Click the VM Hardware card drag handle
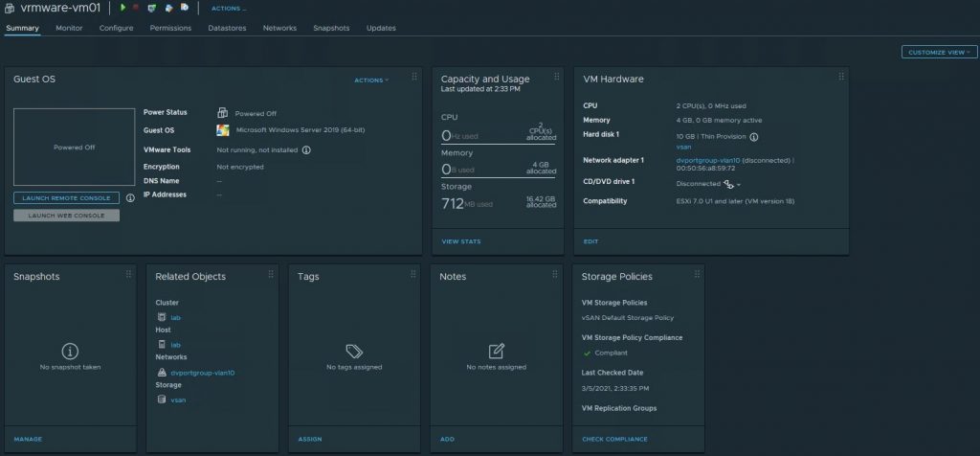Image resolution: width=980 pixels, height=456 pixels. coord(841,77)
